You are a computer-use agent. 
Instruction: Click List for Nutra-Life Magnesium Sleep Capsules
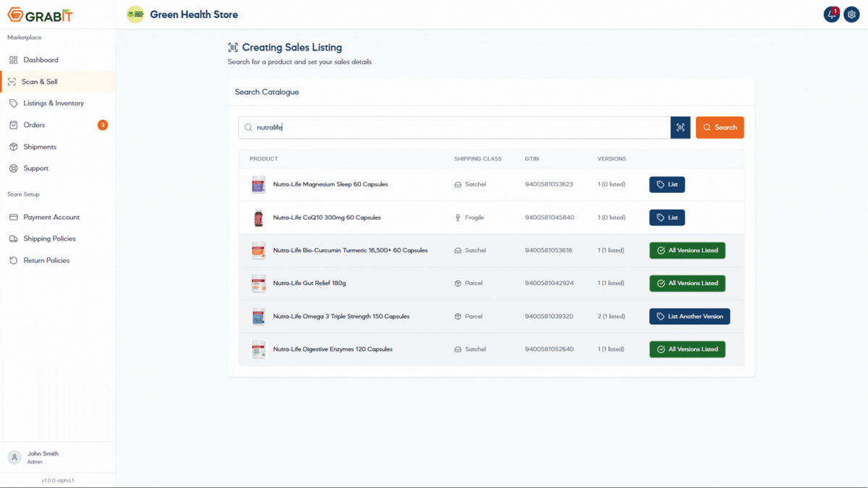(x=666, y=184)
